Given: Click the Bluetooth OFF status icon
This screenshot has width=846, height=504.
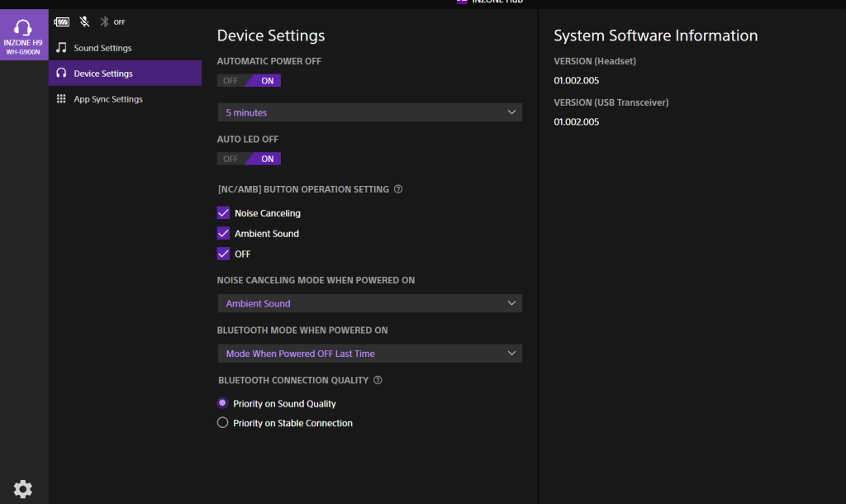Looking at the screenshot, I should (x=104, y=21).
